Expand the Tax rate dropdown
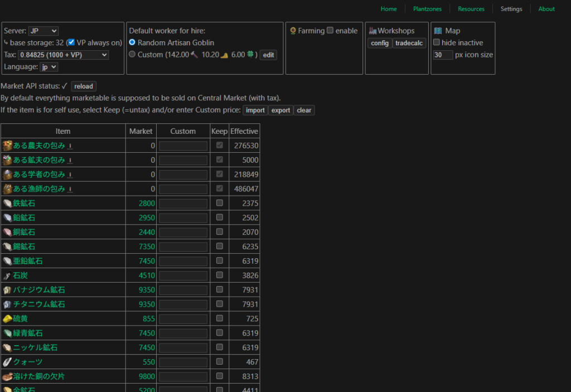The width and height of the screenshot is (571, 392). [63, 55]
